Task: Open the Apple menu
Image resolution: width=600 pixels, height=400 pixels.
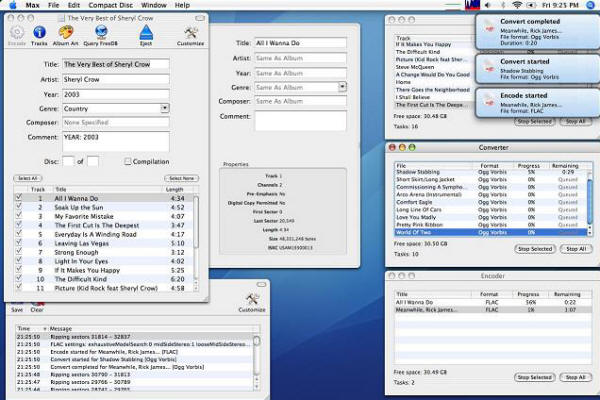Action: [13, 5]
